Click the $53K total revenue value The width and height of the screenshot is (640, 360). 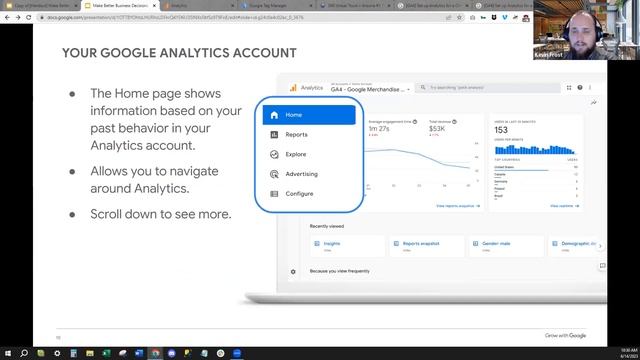[437, 129]
